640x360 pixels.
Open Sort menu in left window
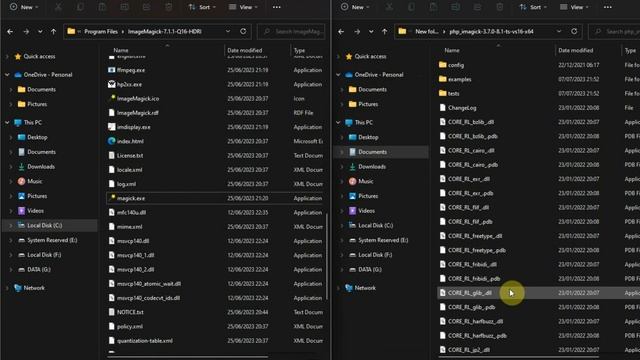[x=202, y=7]
